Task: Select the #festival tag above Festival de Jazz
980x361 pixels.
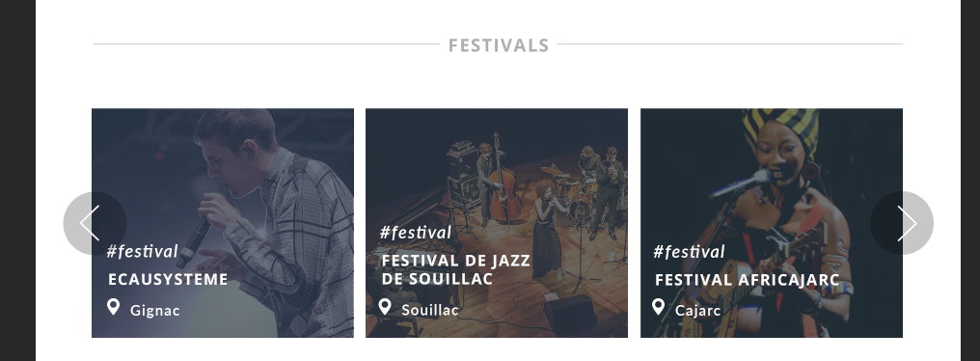Action: pos(416,233)
